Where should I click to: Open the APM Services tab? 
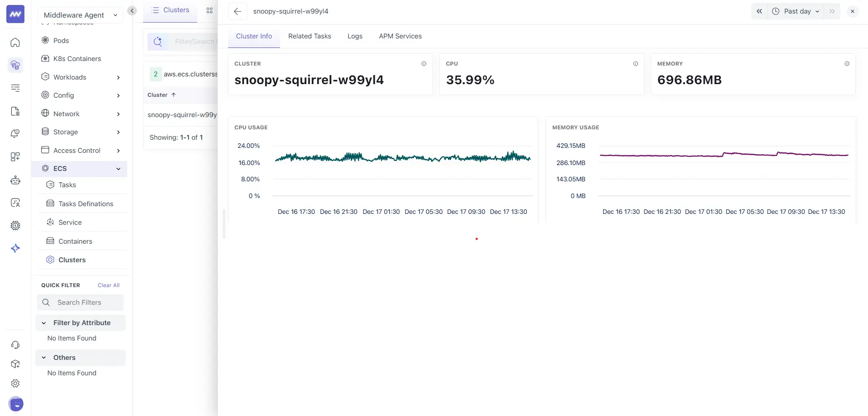coord(400,36)
